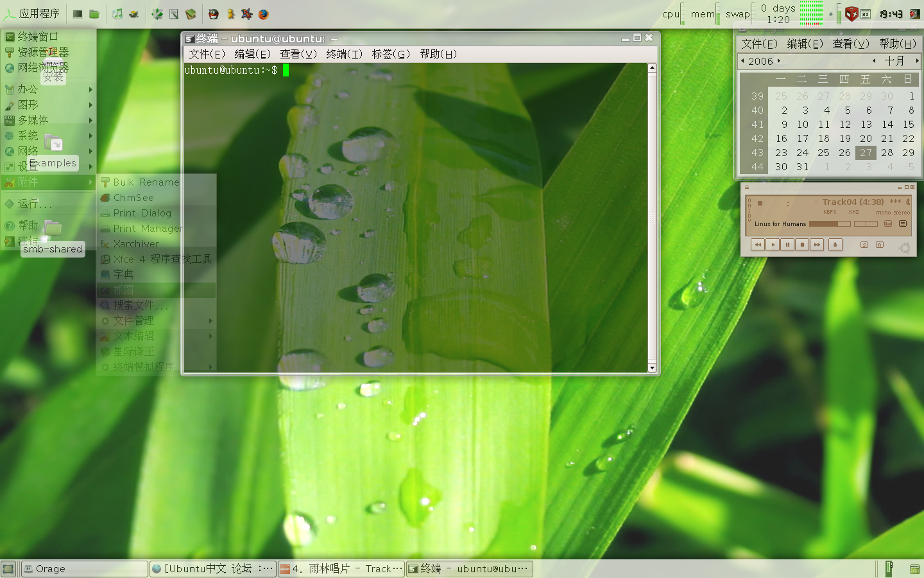The height and width of the screenshot is (578, 924).
Task: Select day 31 in Orage calendar
Action: pyautogui.click(x=803, y=167)
